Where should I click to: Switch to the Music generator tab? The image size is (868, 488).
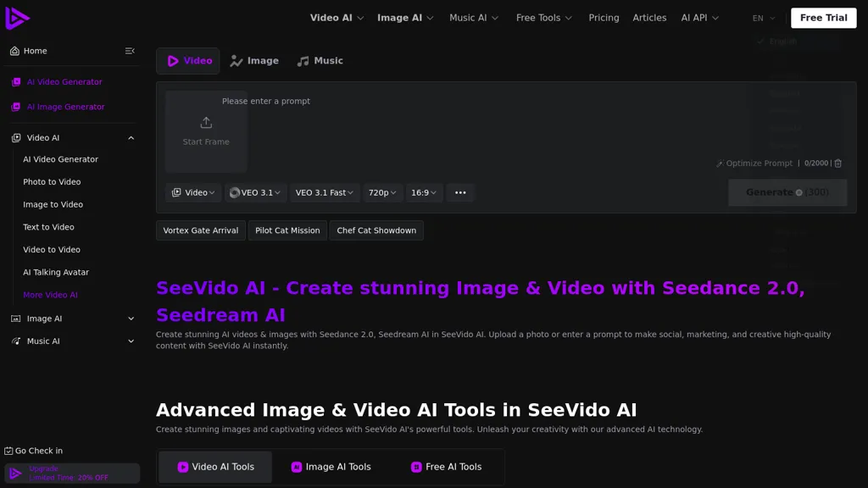[x=320, y=61]
